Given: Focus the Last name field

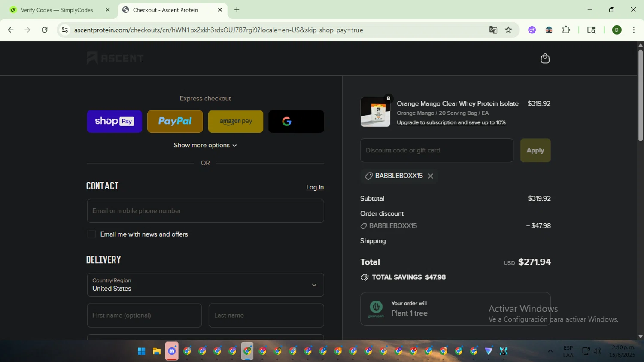Looking at the screenshot, I should (x=266, y=316).
